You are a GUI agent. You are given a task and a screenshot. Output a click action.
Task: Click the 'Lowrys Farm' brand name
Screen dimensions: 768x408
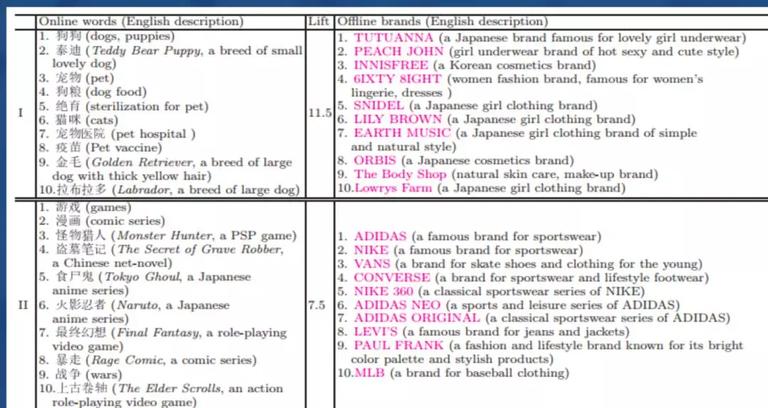click(x=393, y=188)
